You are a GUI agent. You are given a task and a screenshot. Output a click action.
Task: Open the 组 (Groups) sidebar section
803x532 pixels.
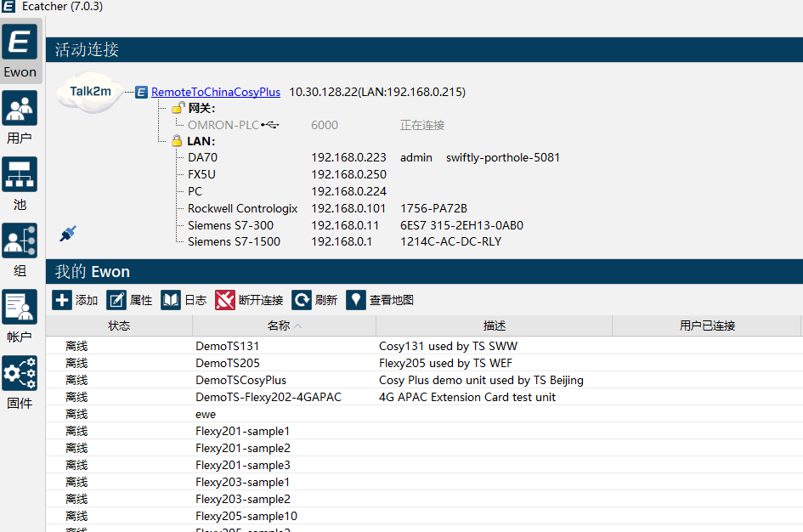(x=20, y=250)
